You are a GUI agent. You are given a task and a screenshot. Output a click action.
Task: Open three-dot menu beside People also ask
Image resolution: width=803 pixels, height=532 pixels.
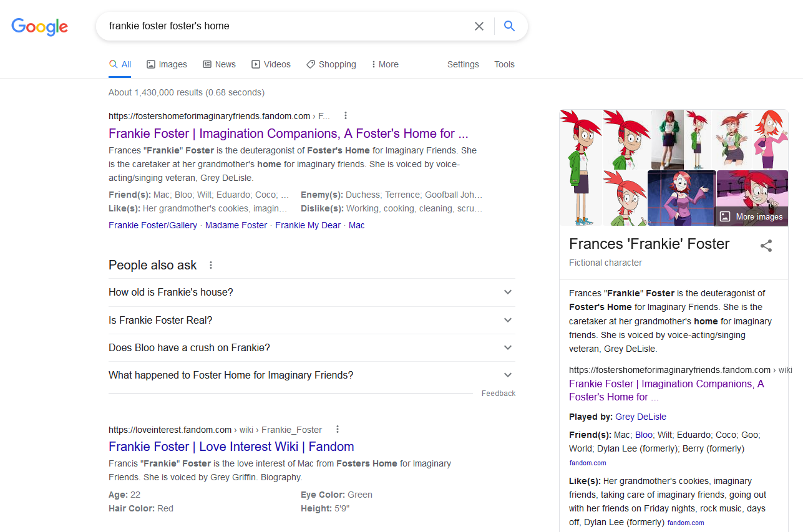pos(211,265)
